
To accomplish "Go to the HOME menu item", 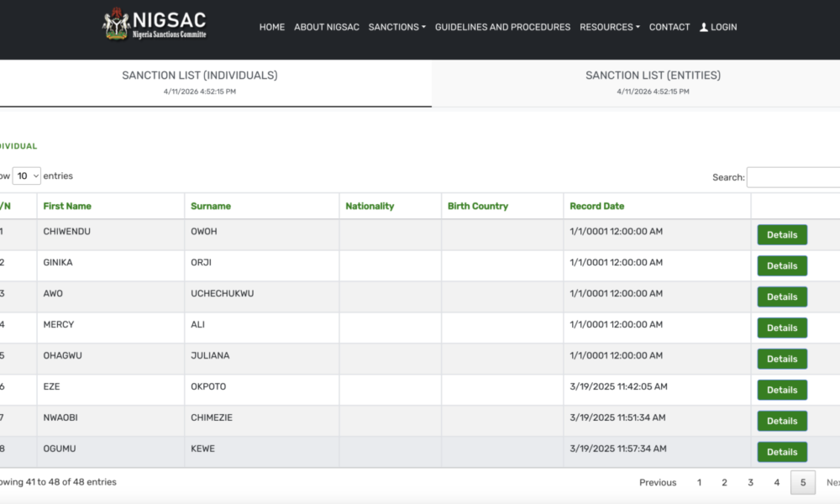I will point(271,27).
